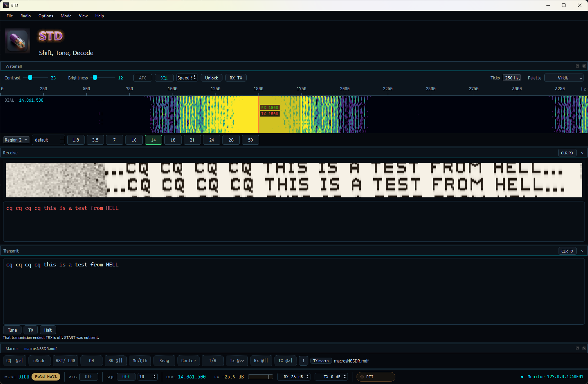Adjust the TX 0 dB gain spinner
588x384 pixels.
tap(331, 377)
